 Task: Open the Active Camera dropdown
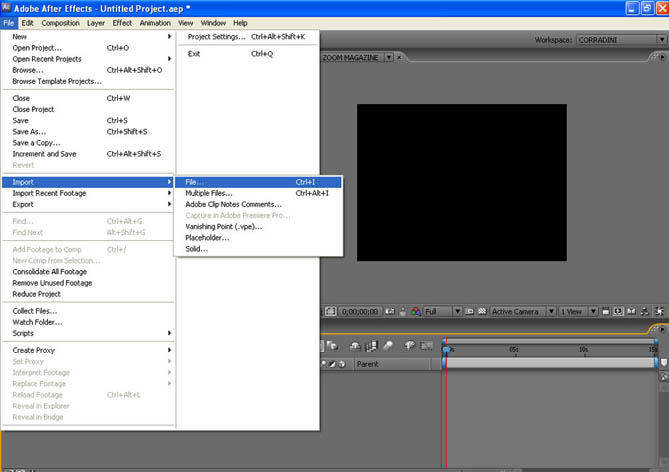point(520,311)
